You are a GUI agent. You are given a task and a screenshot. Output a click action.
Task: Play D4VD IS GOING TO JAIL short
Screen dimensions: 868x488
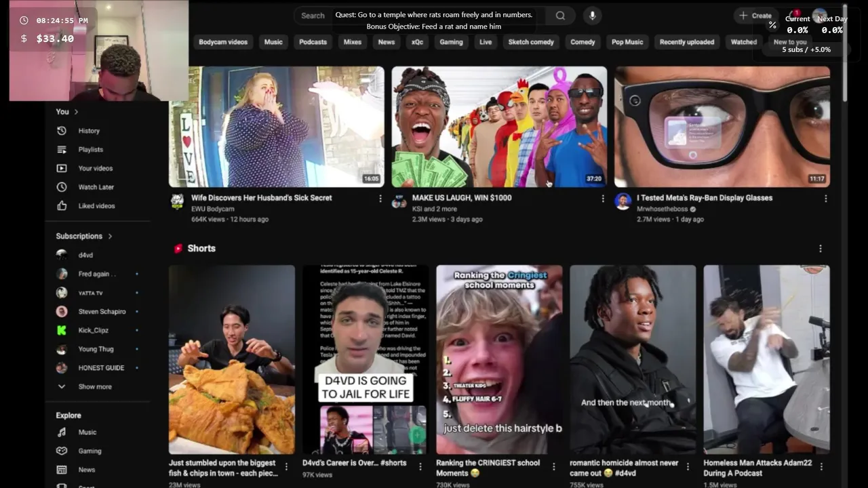click(x=366, y=359)
